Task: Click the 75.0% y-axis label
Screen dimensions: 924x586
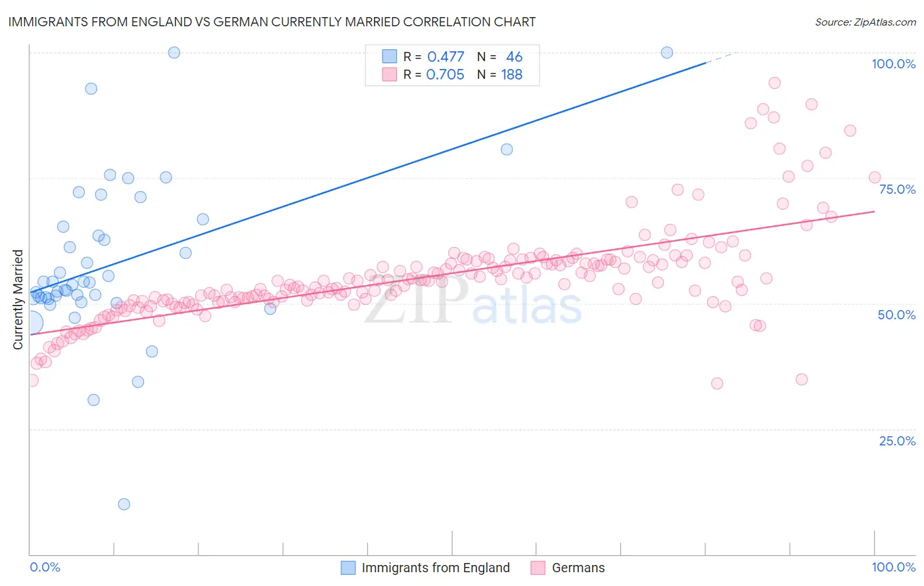Action: point(898,189)
